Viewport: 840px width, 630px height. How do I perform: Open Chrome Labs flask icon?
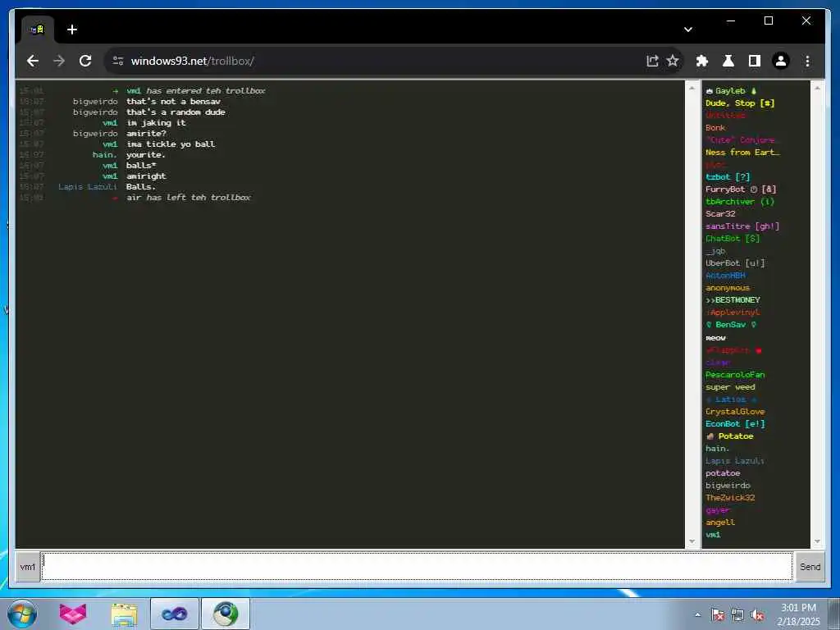728,61
